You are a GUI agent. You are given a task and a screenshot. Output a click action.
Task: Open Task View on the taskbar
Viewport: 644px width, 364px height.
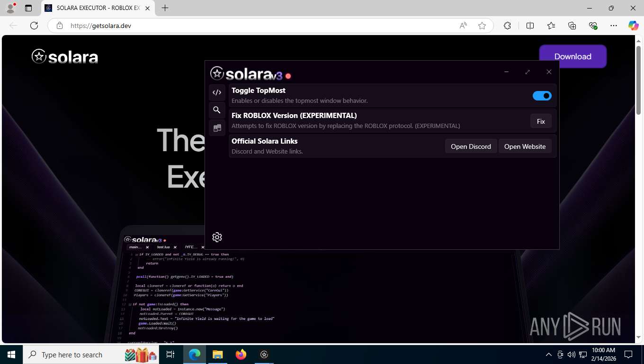pyautogui.click(x=170, y=355)
